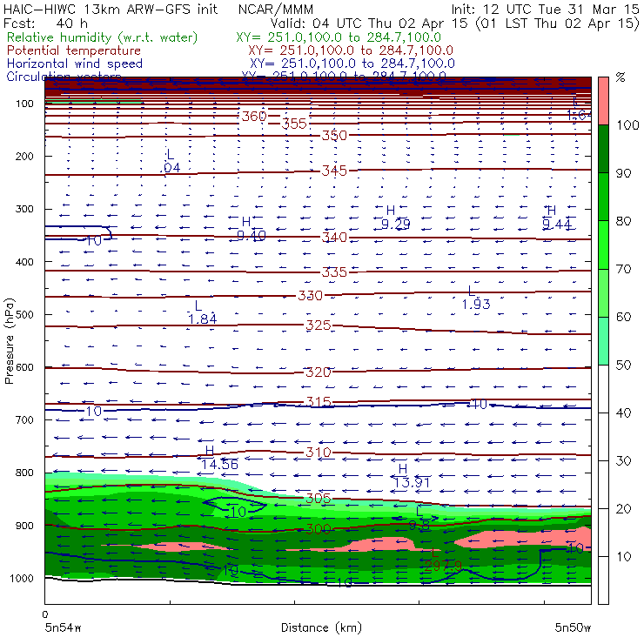Click the 600 hPa pressure axis tick label
The height and width of the screenshot is (644, 644).
click(24, 367)
